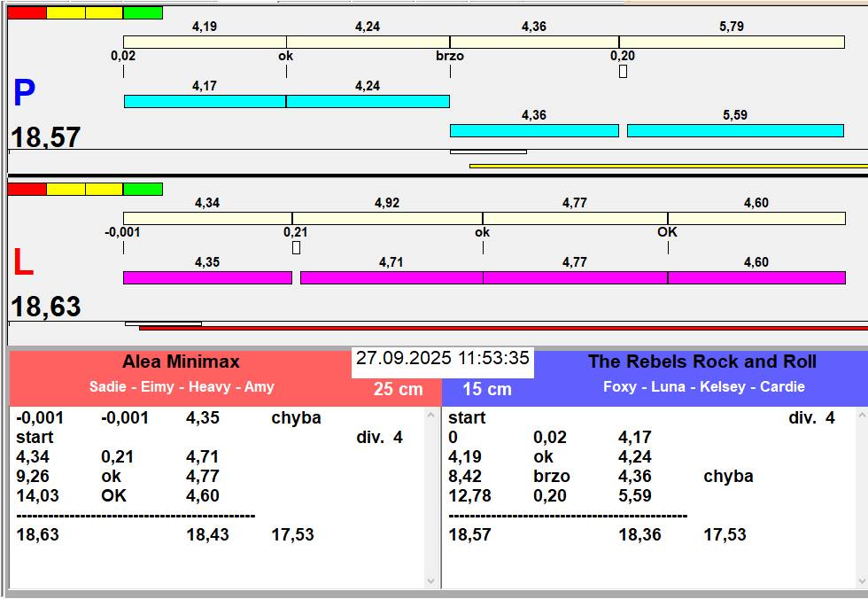Select the beige 4,34 bar in lane L
The height and width of the screenshot is (599, 868).
point(207,218)
